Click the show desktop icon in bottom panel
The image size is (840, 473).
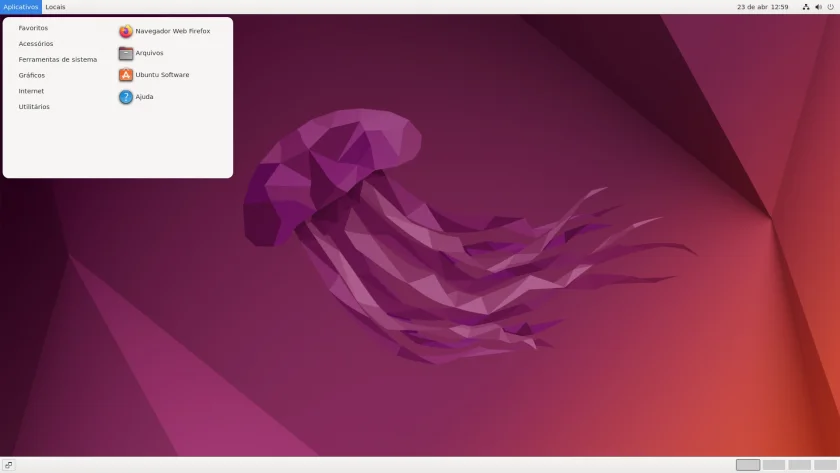click(9, 465)
